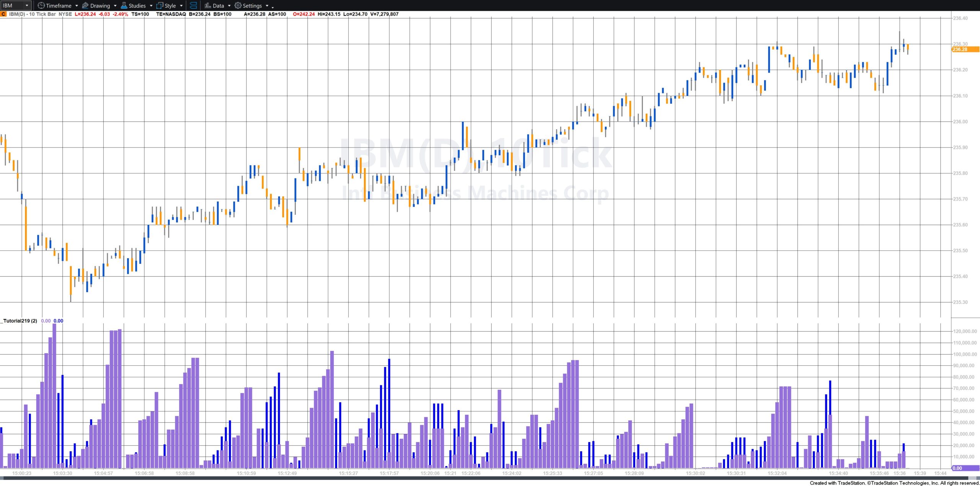This screenshot has height=486, width=980.
Task: Expand the Data dropdown arrow
Action: (x=229, y=6)
